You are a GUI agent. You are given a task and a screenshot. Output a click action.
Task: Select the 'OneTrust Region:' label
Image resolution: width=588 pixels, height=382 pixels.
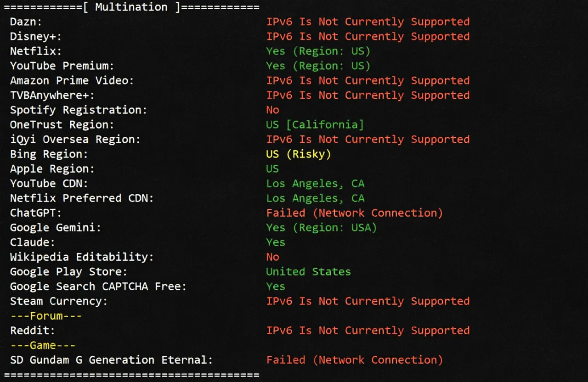[62, 124]
